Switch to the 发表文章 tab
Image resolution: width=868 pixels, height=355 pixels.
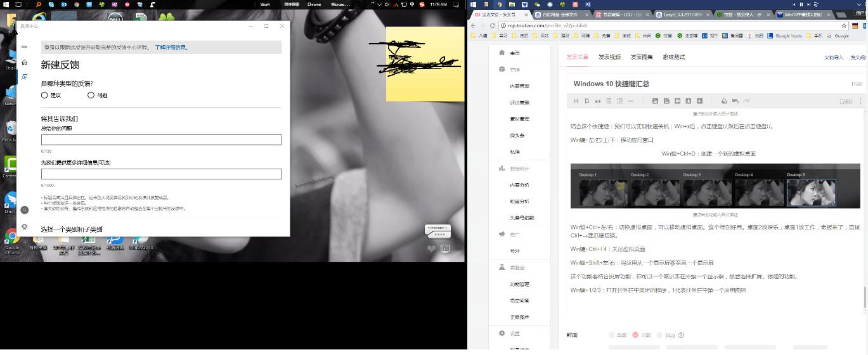tap(577, 57)
